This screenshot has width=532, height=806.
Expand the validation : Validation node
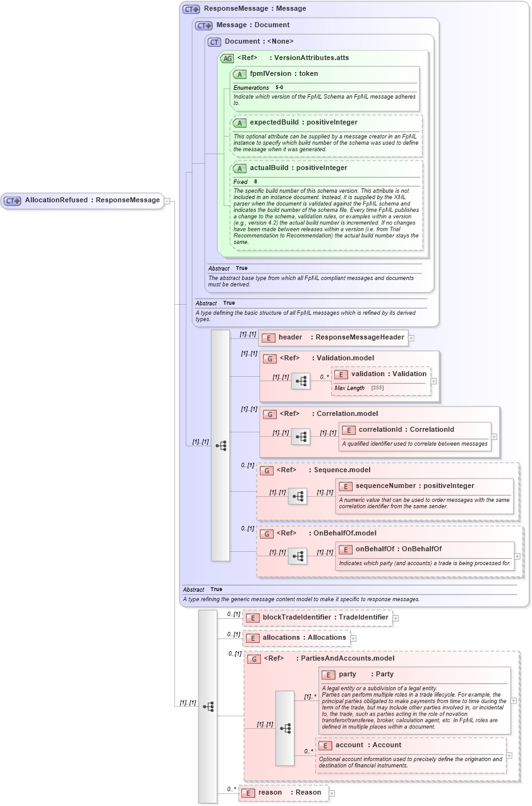(434, 381)
